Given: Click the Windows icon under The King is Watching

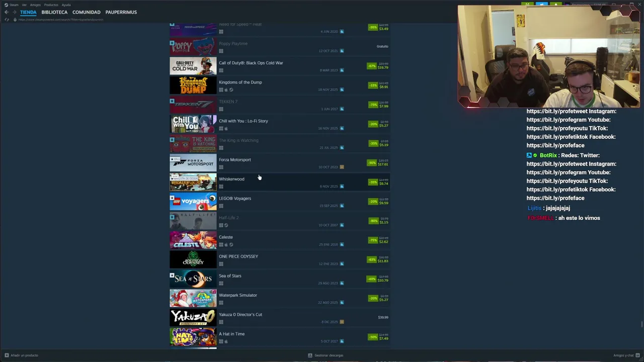Looking at the screenshot, I should pyautogui.click(x=221, y=148).
